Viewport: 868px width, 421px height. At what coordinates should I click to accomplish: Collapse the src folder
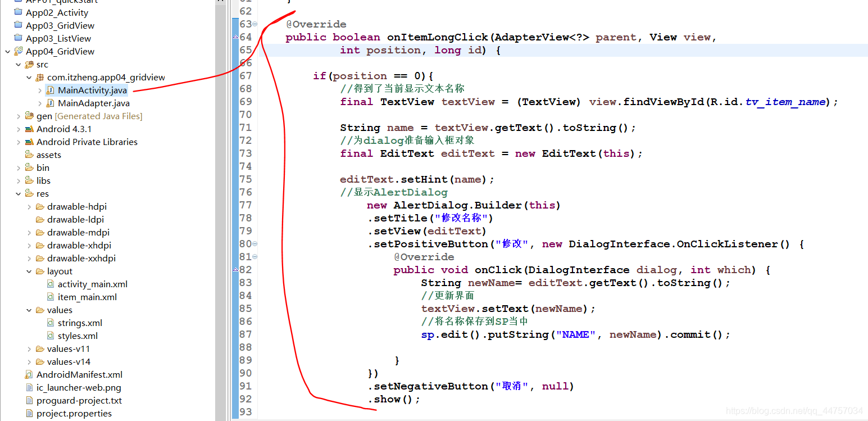(x=18, y=64)
